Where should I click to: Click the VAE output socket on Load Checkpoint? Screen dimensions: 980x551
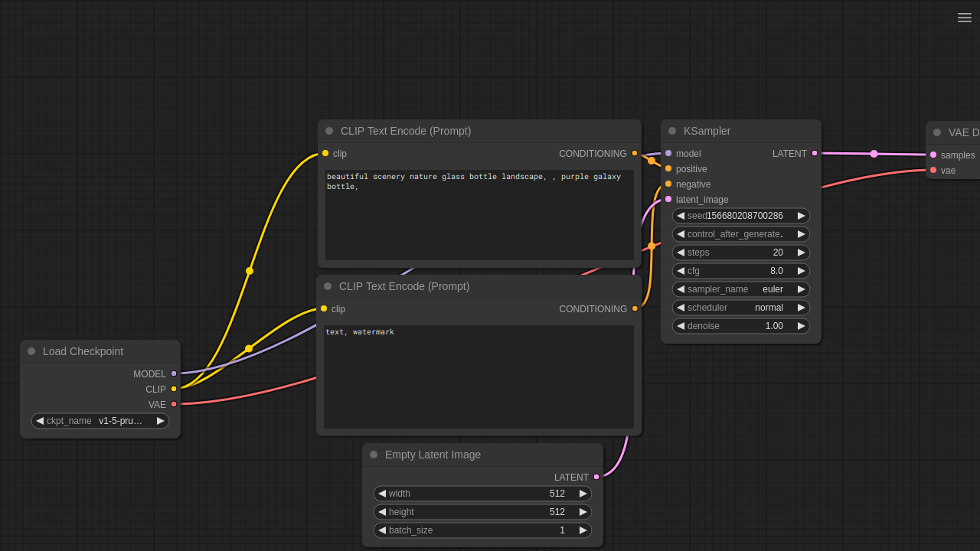click(x=174, y=404)
